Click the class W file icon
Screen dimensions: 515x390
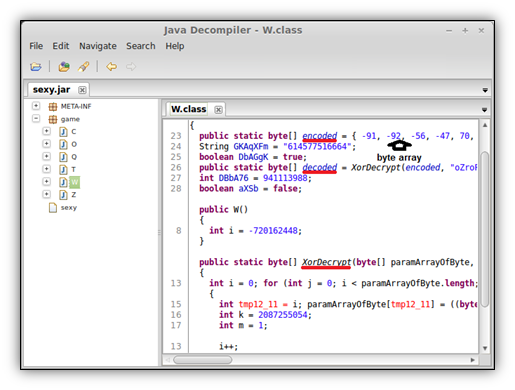63,182
